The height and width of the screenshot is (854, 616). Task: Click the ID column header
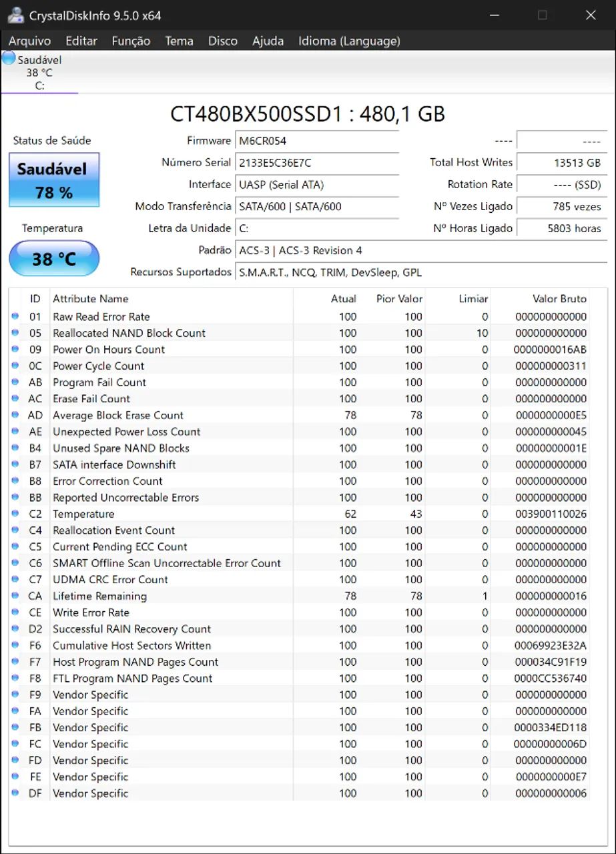35,299
